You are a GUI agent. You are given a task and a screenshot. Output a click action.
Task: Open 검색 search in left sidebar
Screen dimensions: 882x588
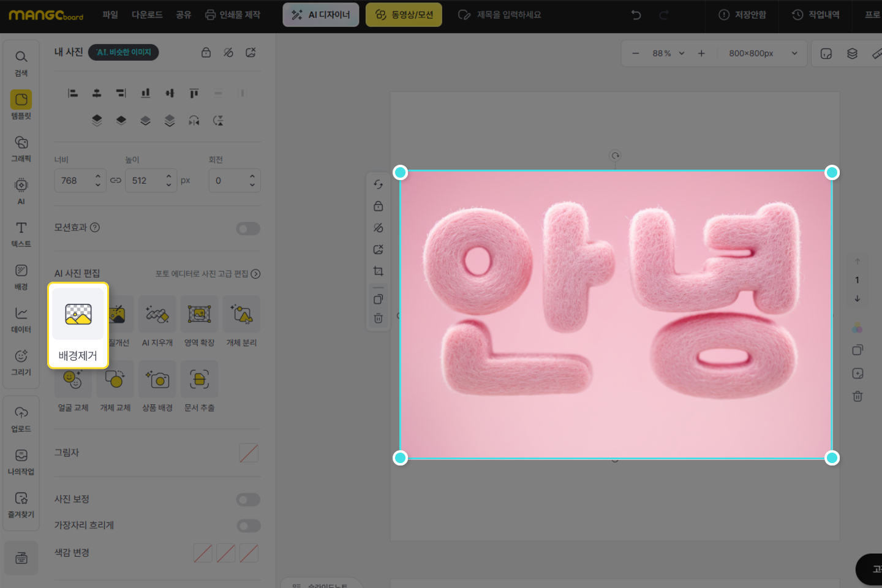(21, 64)
